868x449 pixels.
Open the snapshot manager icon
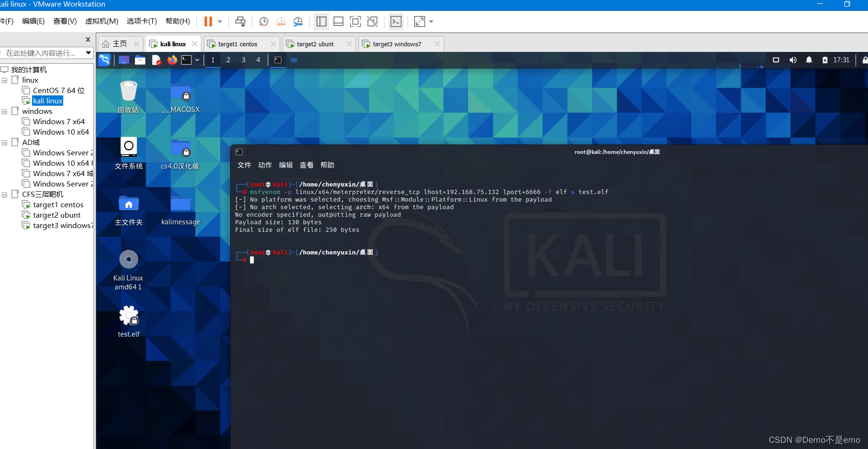(298, 21)
